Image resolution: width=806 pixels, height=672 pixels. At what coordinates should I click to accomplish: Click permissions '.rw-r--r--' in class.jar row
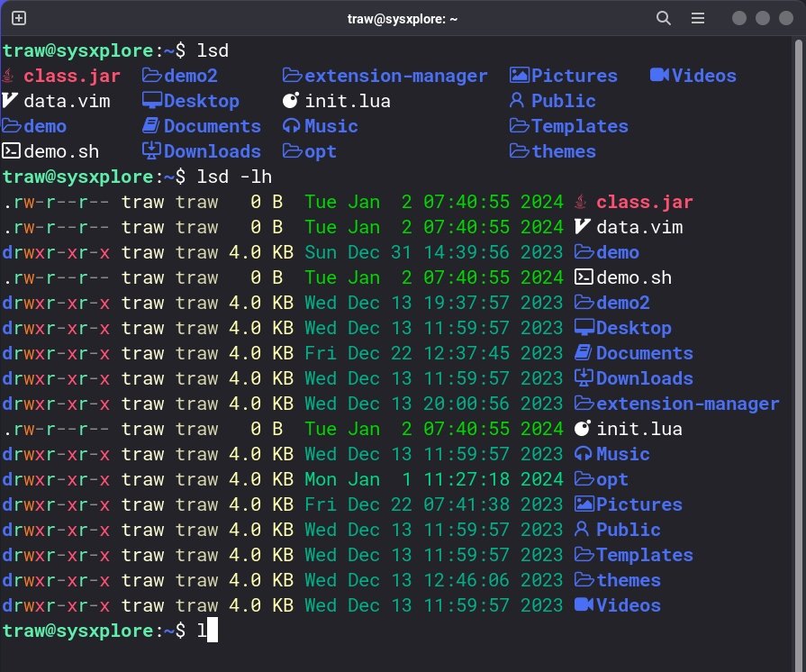pos(56,202)
